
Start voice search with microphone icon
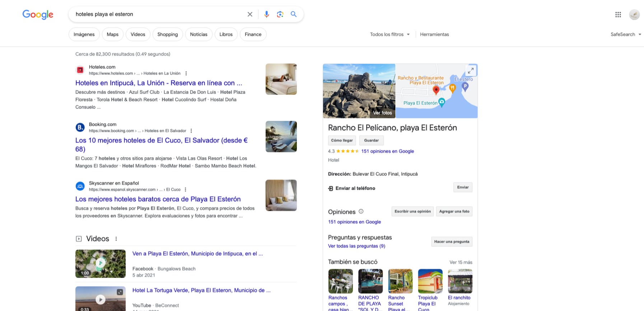pyautogui.click(x=266, y=14)
